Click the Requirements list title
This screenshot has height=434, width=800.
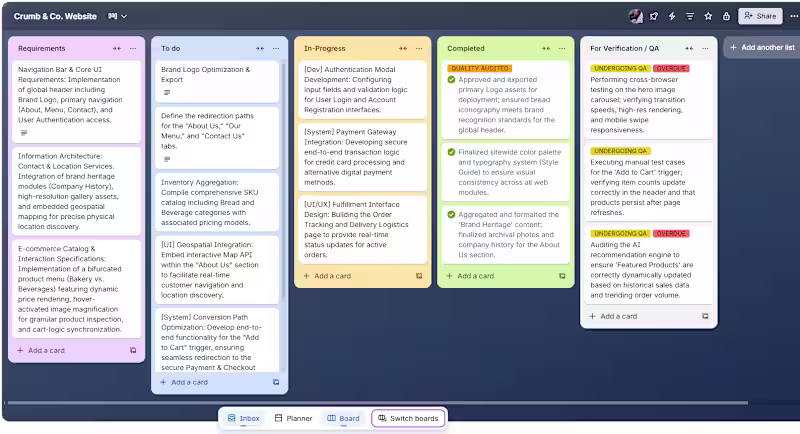pos(41,48)
